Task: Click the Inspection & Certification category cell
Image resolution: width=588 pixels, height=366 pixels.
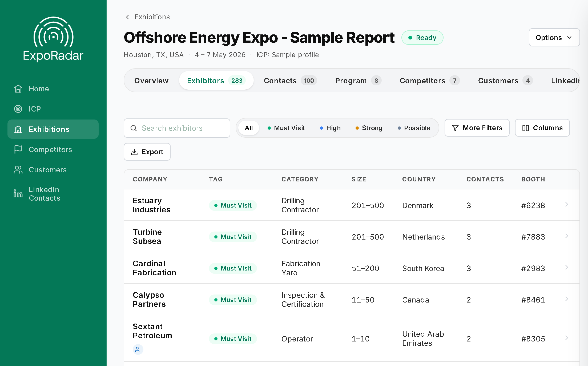Action: click(303, 300)
